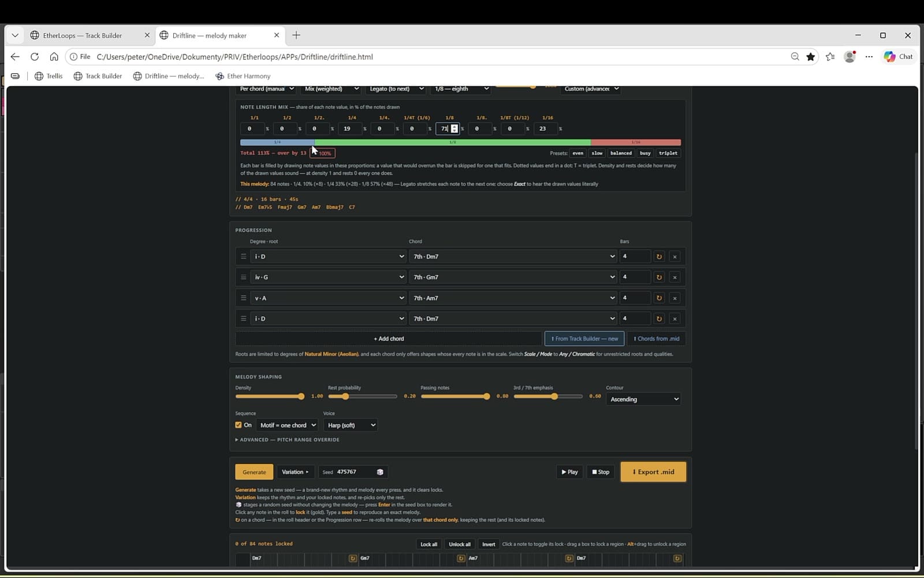Image resolution: width=924 pixels, height=578 pixels.
Task: Open the Copilot Chat button
Action: (x=899, y=57)
